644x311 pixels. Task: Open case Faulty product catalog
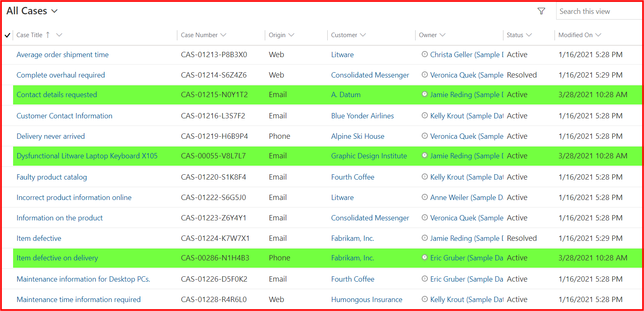(52, 177)
